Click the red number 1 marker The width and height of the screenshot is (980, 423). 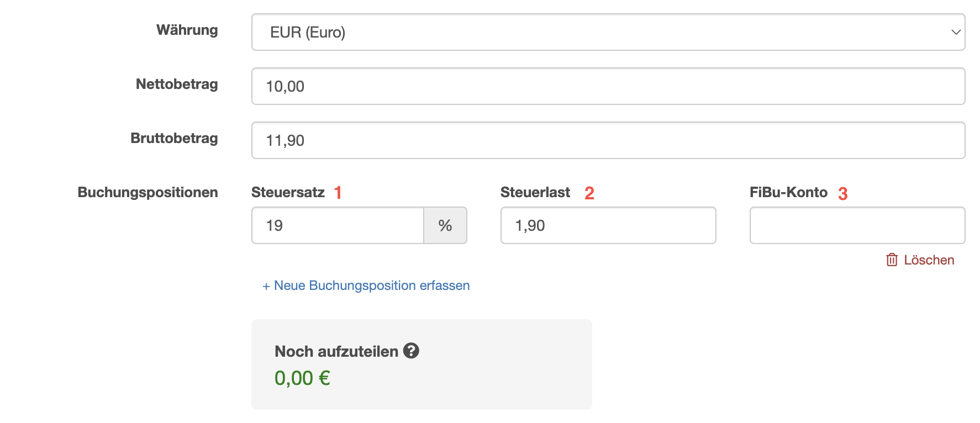[338, 193]
